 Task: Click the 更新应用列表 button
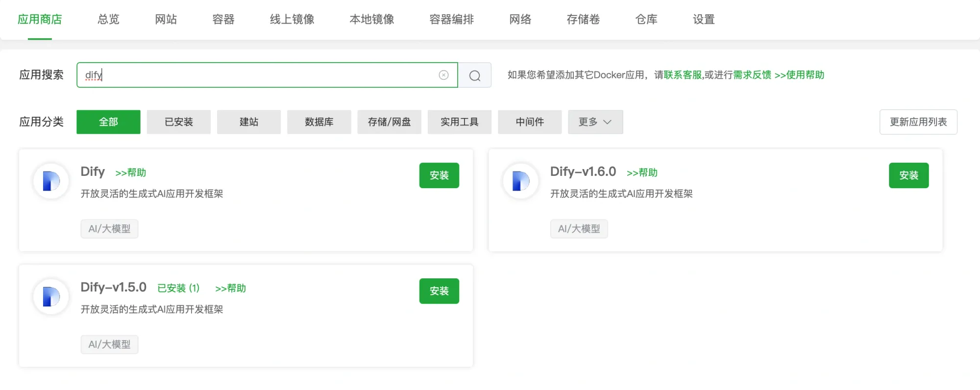(918, 122)
